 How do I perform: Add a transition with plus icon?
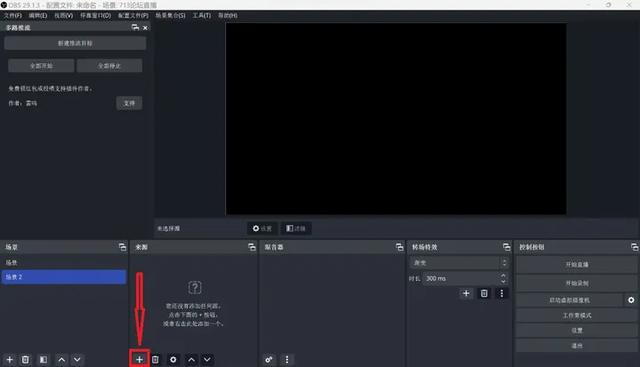coord(466,293)
